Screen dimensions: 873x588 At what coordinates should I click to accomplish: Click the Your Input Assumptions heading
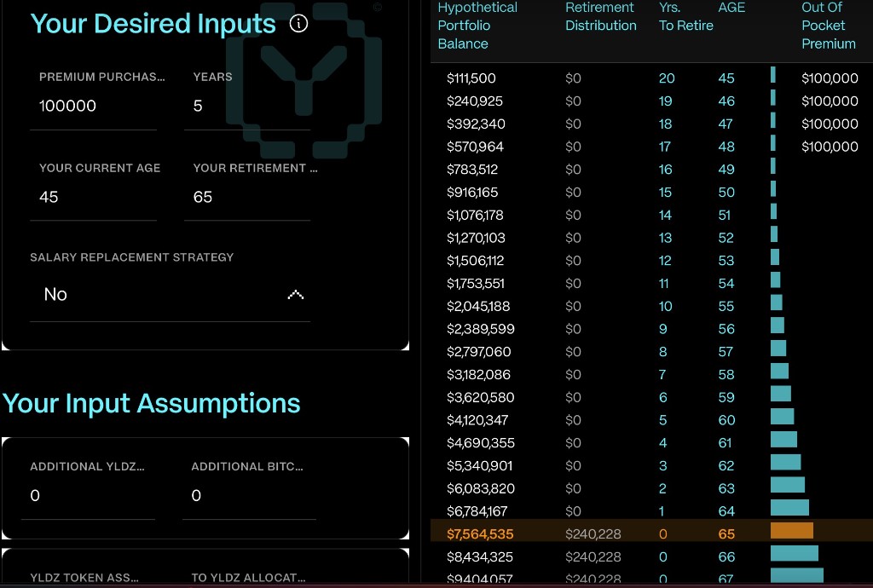pyautogui.click(x=152, y=404)
